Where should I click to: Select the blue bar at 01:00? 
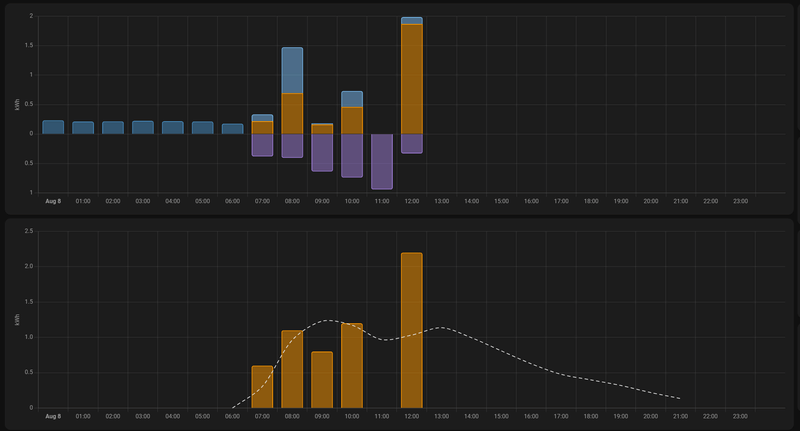pos(83,128)
